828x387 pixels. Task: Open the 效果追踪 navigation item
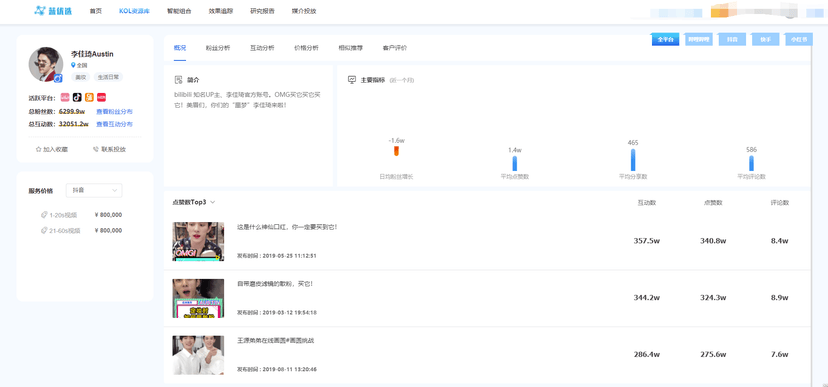221,11
